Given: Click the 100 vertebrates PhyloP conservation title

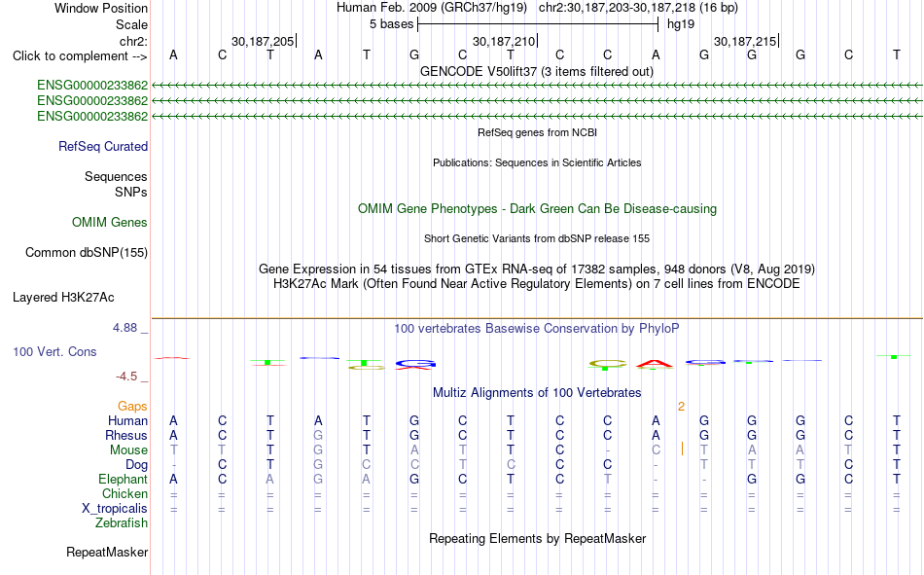Looking at the screenshot, I should coord(537,329).
